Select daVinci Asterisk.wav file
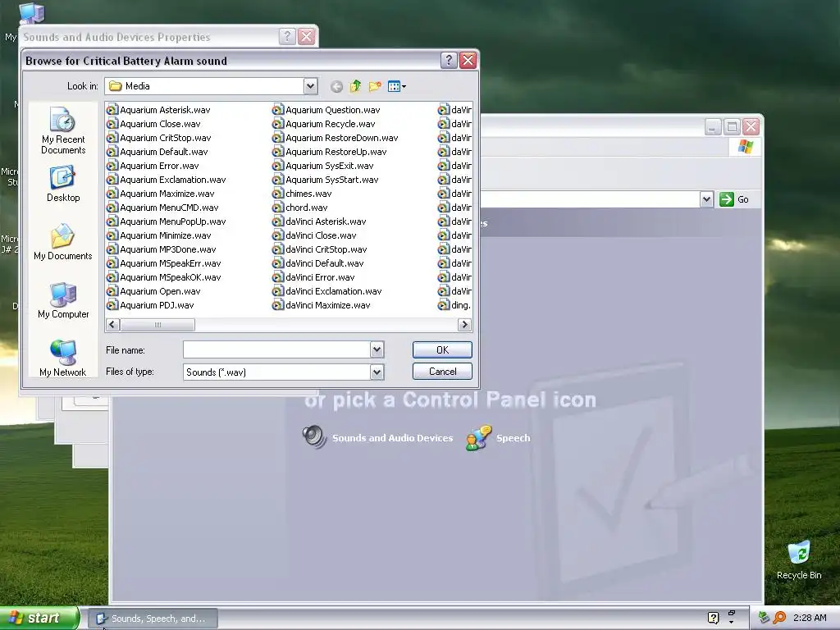Image resolution: width=840 pixels, height=630 pixels. coord(320,221)
